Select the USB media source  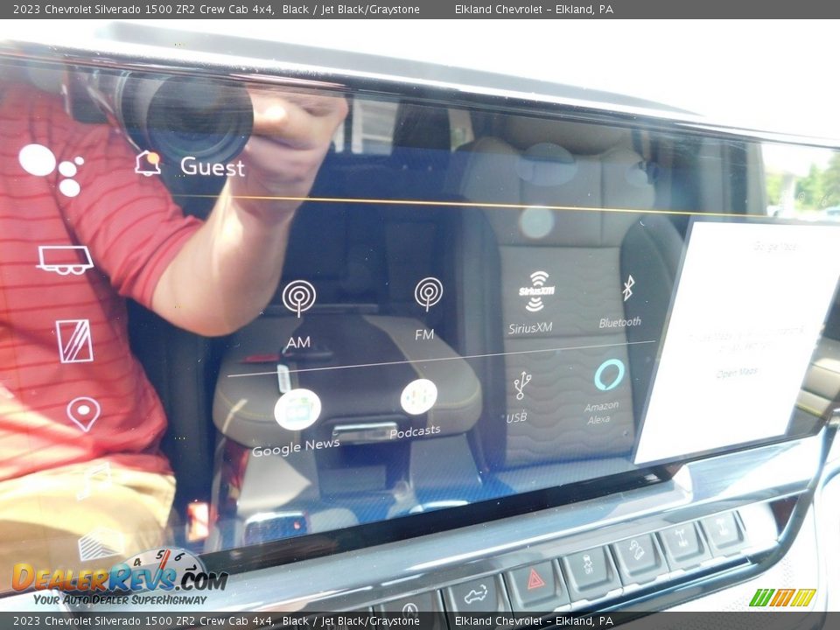(519, 397)
